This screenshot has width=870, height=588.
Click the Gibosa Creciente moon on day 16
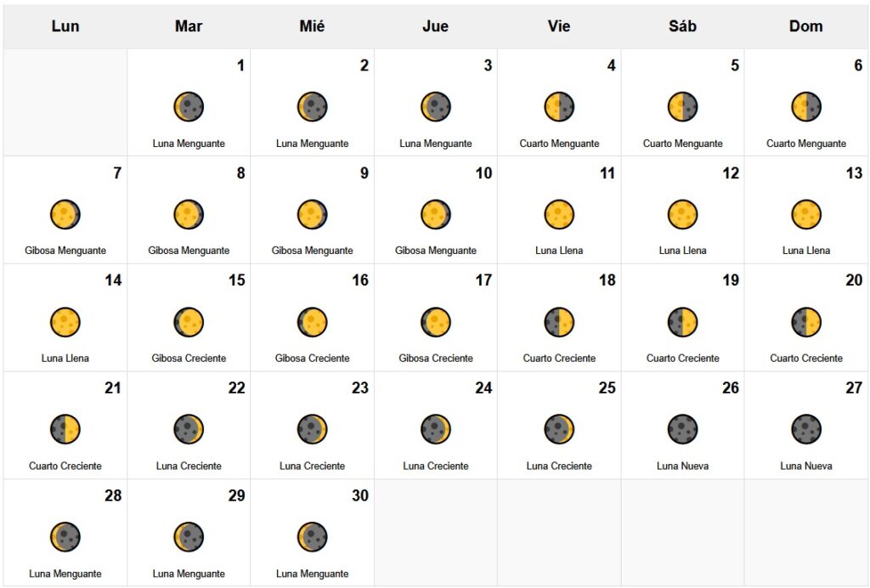pos(312,322)
